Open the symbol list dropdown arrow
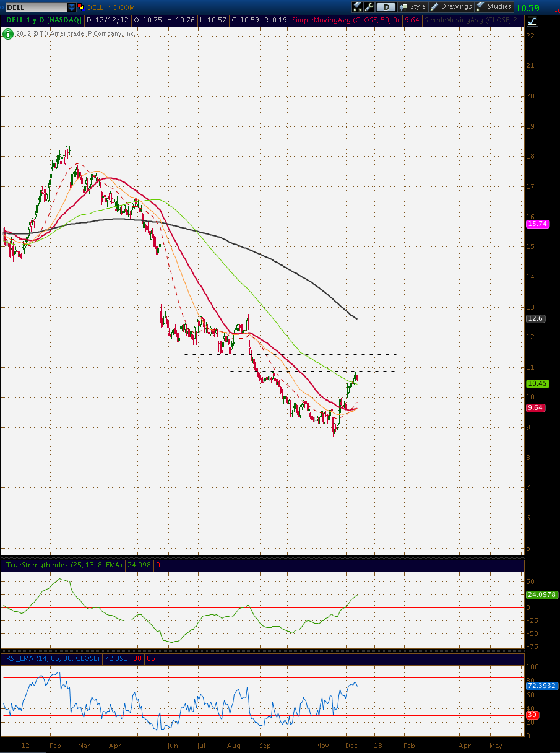Viewport: 560px width, 753px height. coord(72,7)
